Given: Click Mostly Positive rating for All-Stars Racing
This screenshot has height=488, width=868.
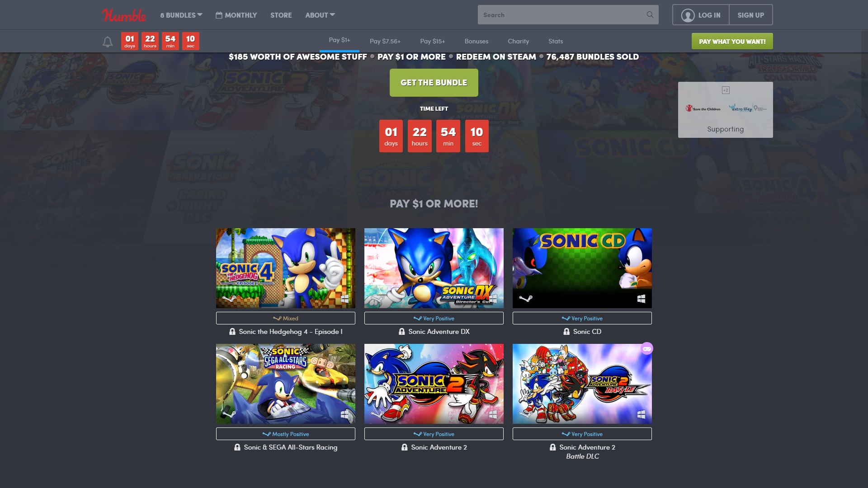Looking at the screenshot, I should point(286,434).
